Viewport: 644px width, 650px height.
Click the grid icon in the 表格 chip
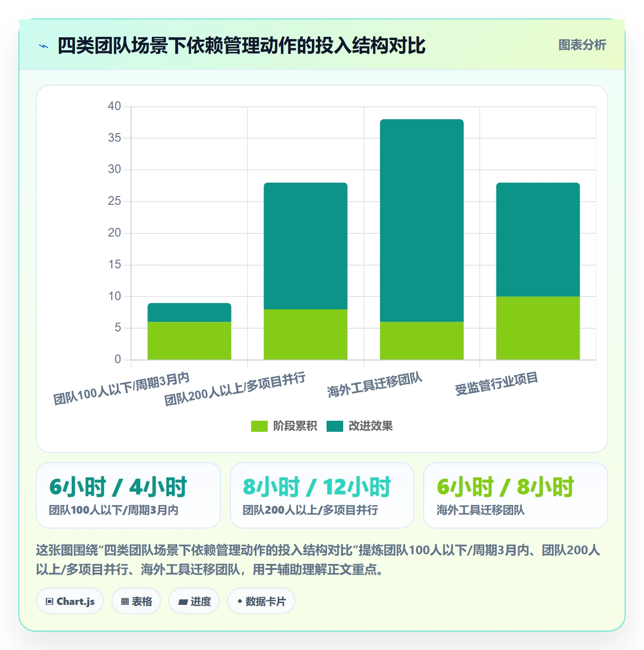(x=125, y=602)
